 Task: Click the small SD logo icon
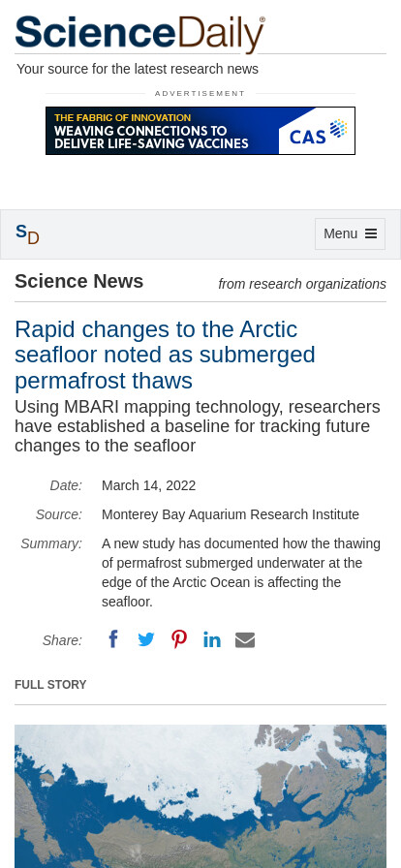(27, 234)
